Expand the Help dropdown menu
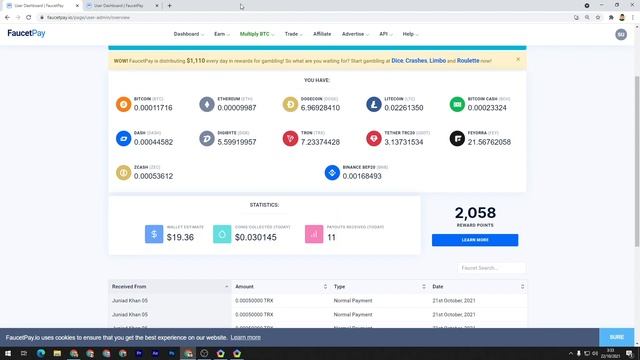 click(x=410, y=34)
